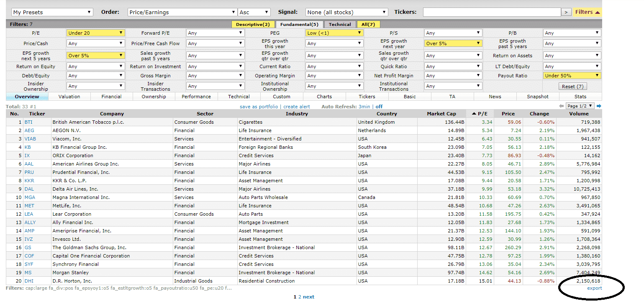Open the My Presets dropdown
The height and width of the screenshot is (306, 644).
pos(52,12)
